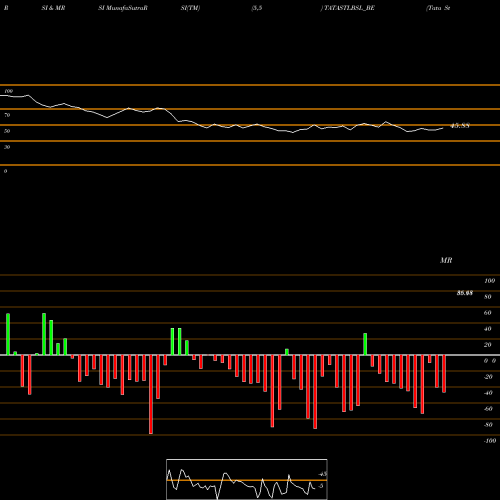Click the -80 label on MR axis

click(488, 425)
